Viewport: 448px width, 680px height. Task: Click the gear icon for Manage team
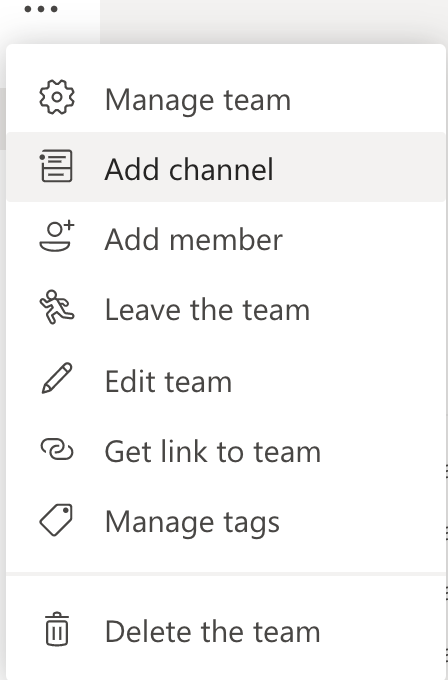coord(57,97)
